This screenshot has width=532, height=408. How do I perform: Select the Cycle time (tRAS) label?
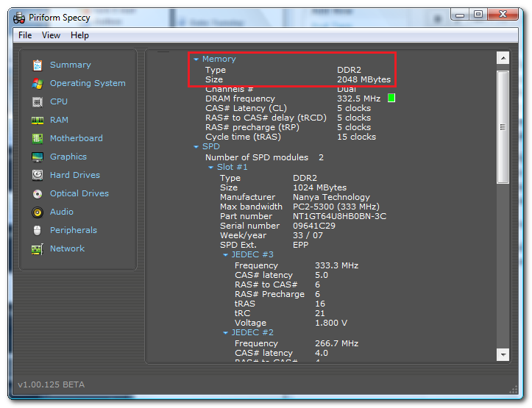[243, 137]
